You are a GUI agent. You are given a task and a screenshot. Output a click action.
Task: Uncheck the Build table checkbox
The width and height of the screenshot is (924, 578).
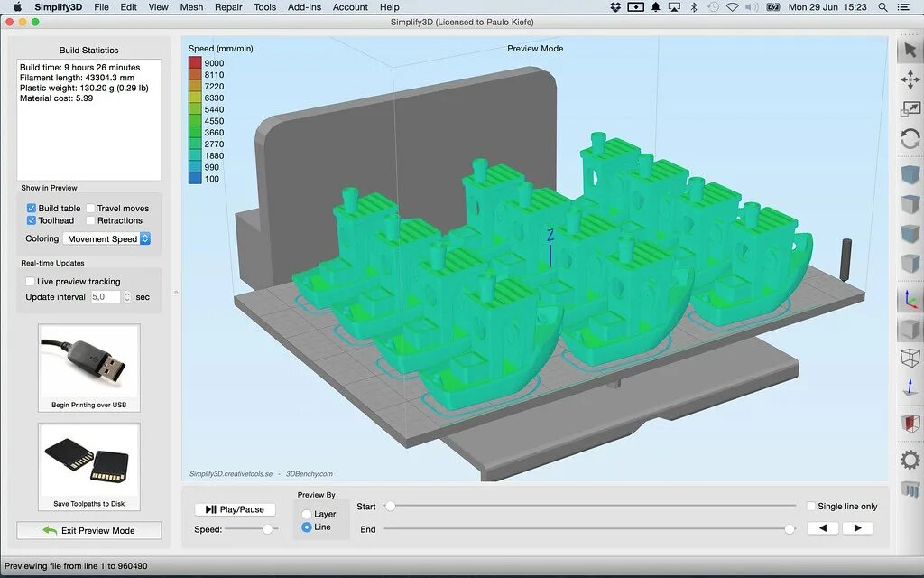pos(32,209)
